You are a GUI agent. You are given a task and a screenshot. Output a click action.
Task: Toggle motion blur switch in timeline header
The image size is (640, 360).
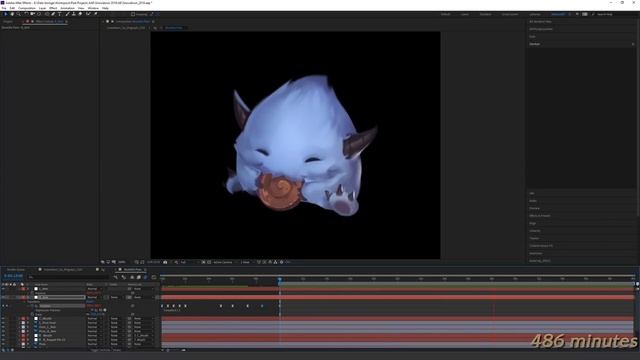click(x=146, y=277)
